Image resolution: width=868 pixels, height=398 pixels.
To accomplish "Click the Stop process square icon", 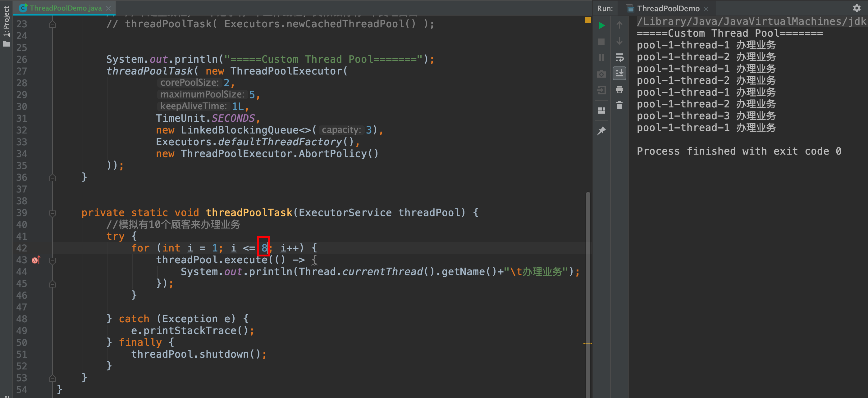I will tap(601, 41).
